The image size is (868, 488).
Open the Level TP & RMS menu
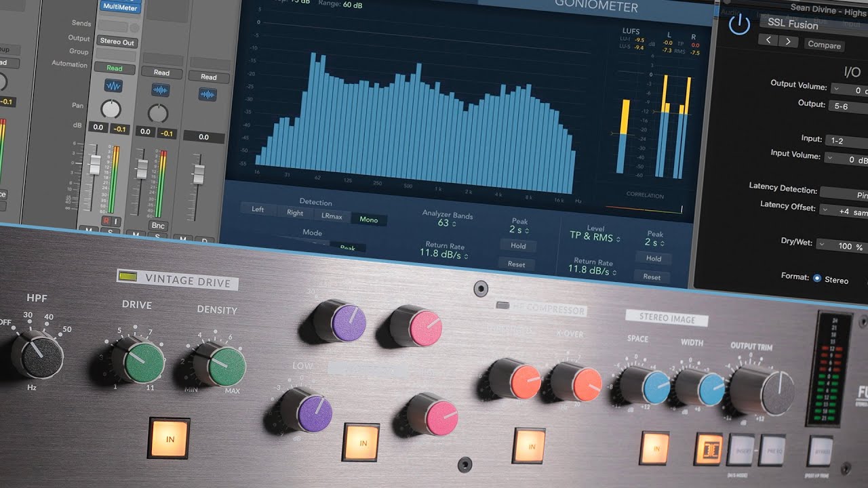595,237
